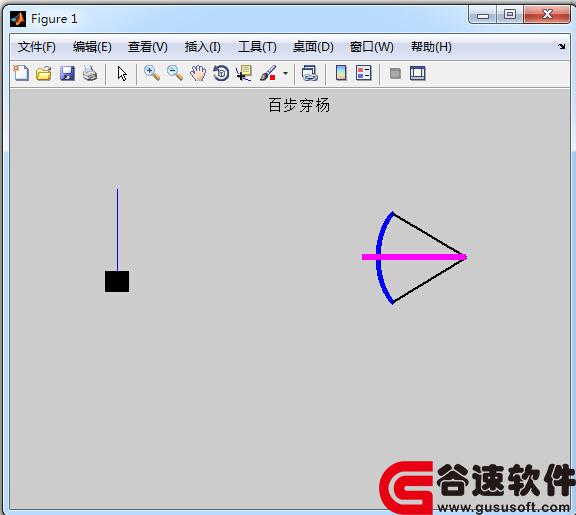Open the 文件(F) menu
This screenshot has width=576, height=515.
(37, 47)
